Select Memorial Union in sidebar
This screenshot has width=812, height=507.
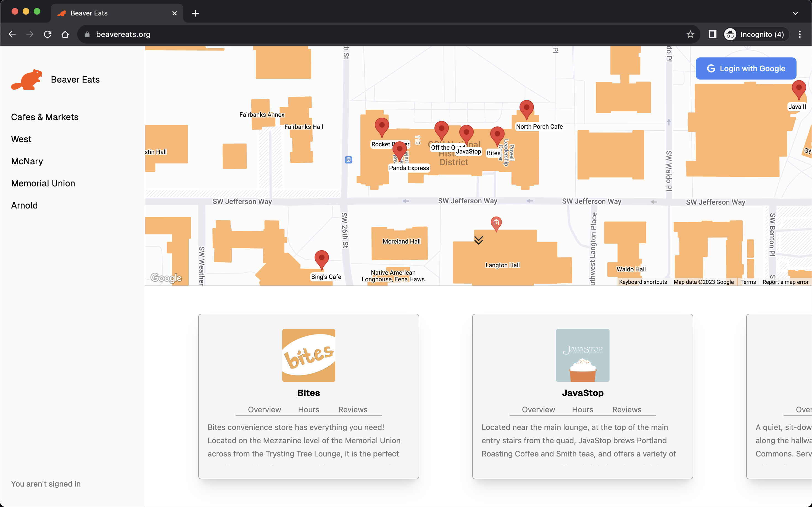pos(43,183)
